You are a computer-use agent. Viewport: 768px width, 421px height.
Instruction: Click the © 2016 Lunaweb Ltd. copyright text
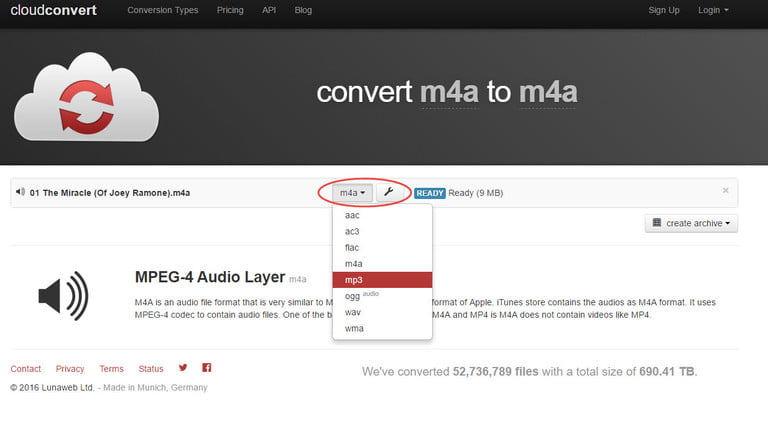click(x=52, y=388)
